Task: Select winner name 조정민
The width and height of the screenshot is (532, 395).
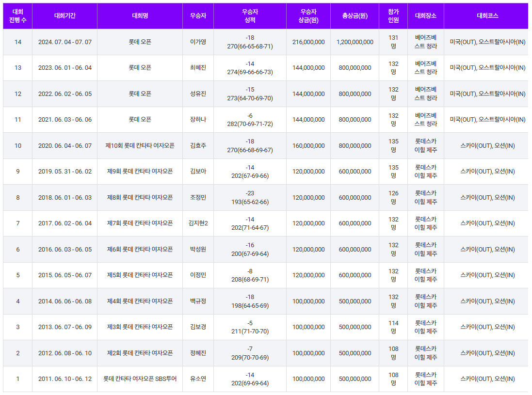Action: pyautogui.click(x=198, y=198)
